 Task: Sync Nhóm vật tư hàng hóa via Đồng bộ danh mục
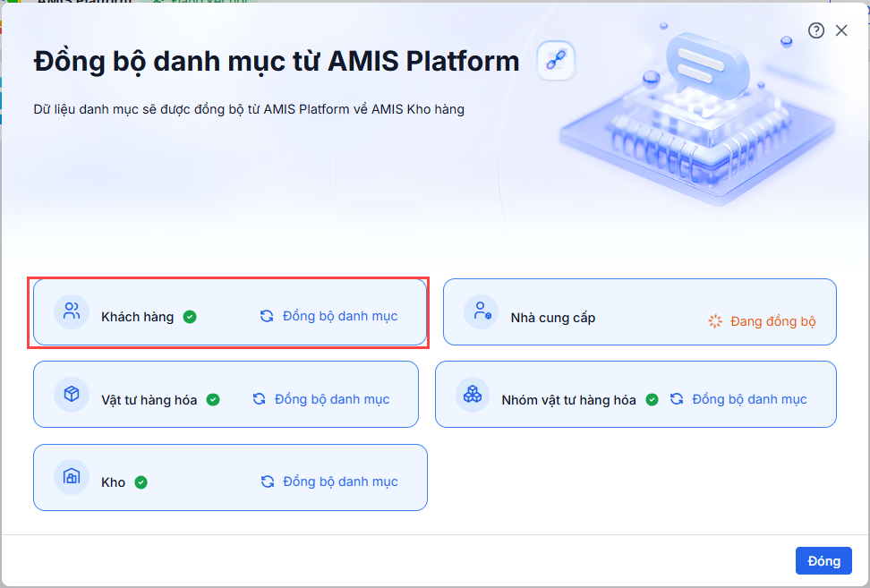point(749,399)
